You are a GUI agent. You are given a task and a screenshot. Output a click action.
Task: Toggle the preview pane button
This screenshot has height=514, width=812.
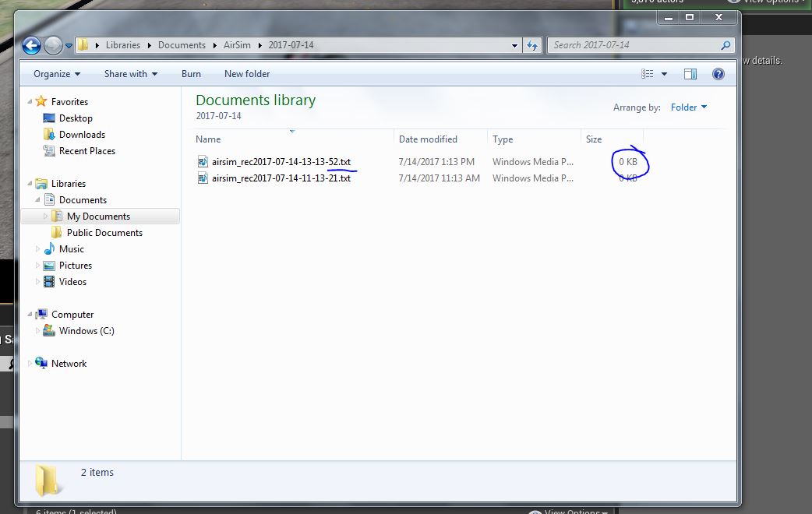tap(690, 74)
